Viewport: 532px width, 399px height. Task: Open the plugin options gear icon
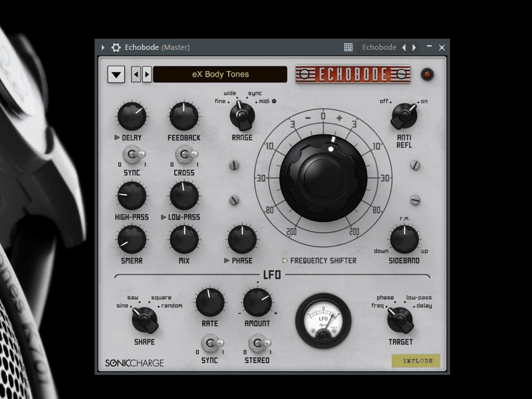point(116,47)
